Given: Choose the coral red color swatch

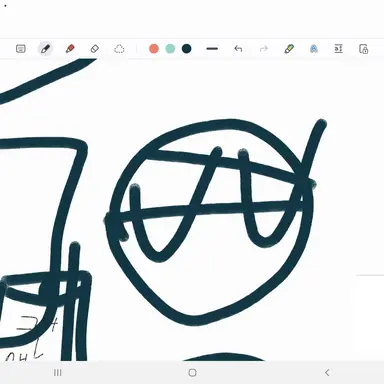Looking at the screenshot, I should 154,49.
